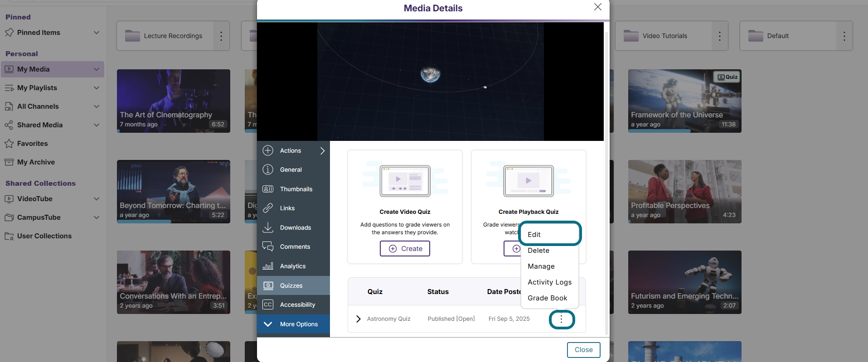
Task: Expand the My Playlists chevron
Action: (x=97, y=88)
